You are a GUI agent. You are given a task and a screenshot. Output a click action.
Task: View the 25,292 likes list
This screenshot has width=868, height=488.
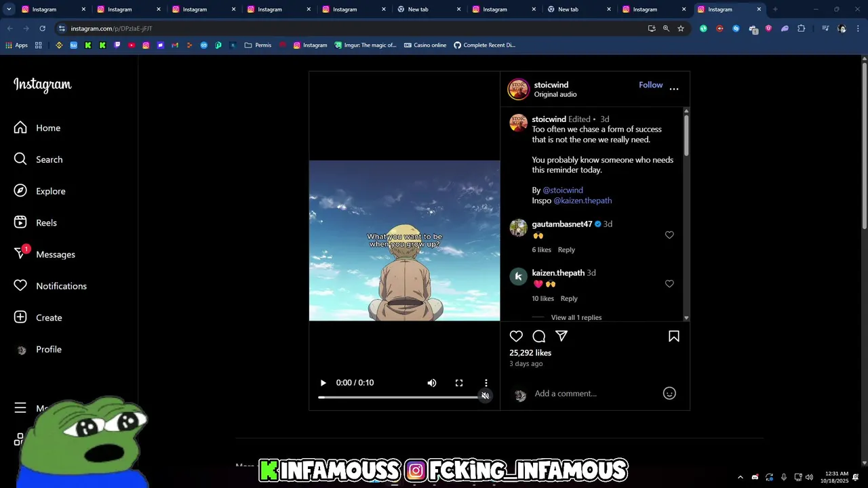(x=530, y=353)
